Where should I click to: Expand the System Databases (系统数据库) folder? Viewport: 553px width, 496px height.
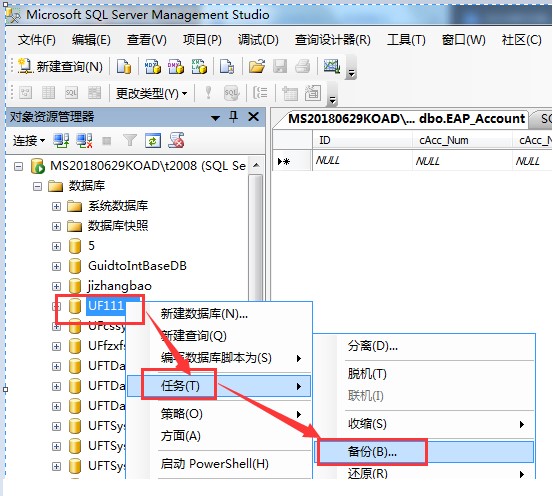[56, 206]
